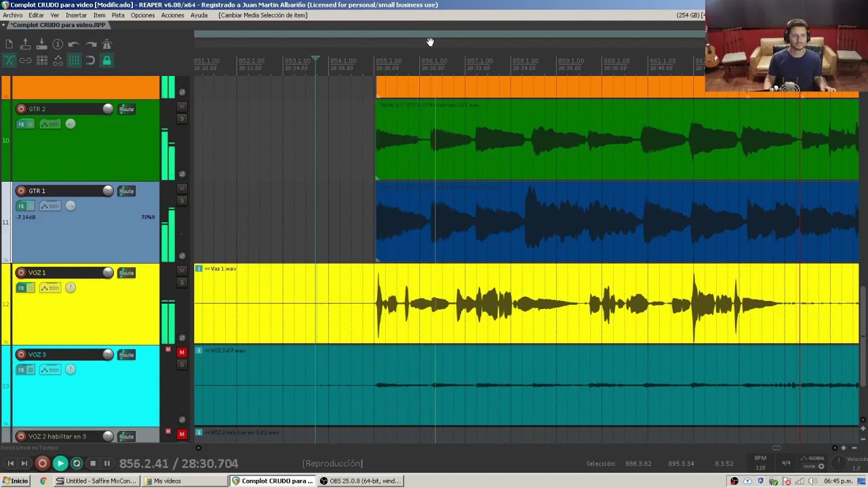This screenshot has width=868, height=488.
Task: Click the Route button on GTR 1
Action: pyautogui.click(x=127, y=191)
